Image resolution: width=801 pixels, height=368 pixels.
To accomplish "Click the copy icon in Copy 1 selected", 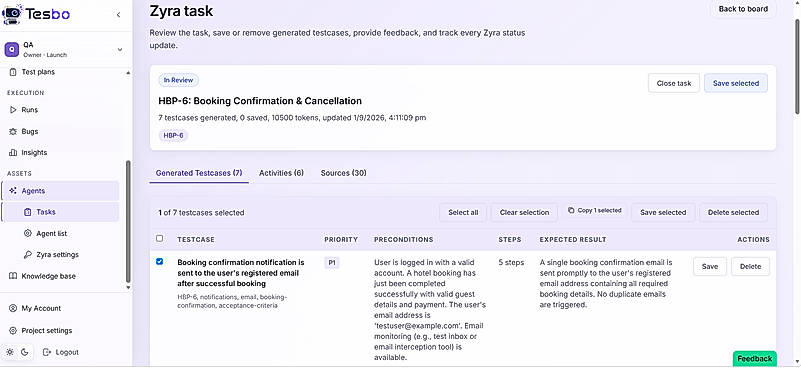I will point(571,210).
